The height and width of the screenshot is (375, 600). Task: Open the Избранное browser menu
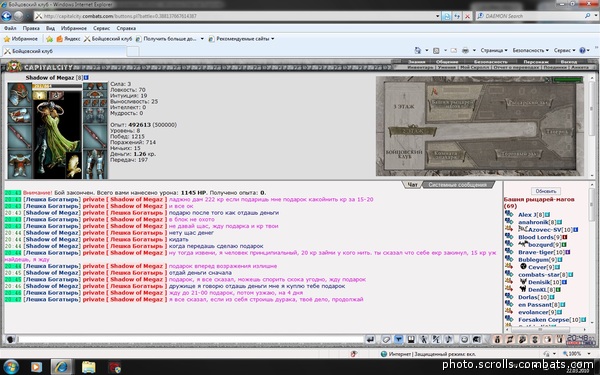73,28
